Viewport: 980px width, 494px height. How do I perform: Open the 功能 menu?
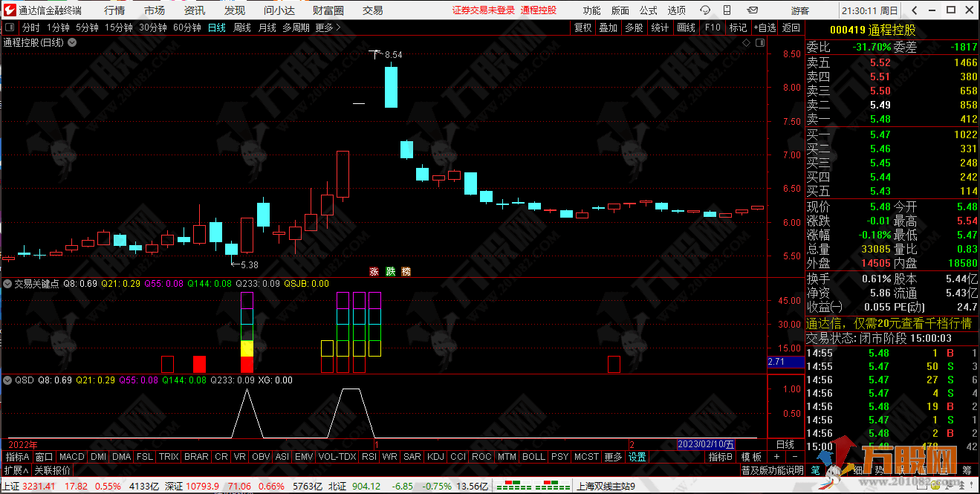pos(592,10)
